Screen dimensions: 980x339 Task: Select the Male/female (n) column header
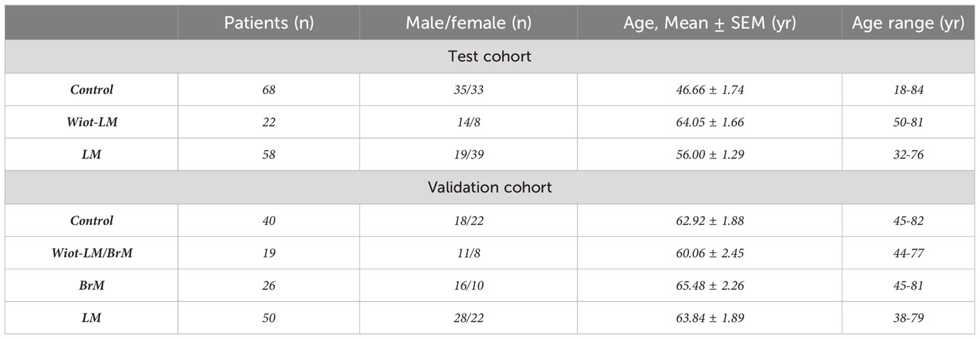tap(469, 23)
